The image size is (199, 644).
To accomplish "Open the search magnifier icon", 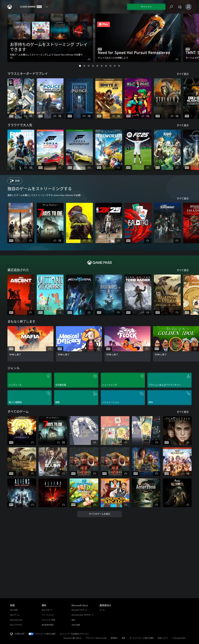I will coord(171,7).
